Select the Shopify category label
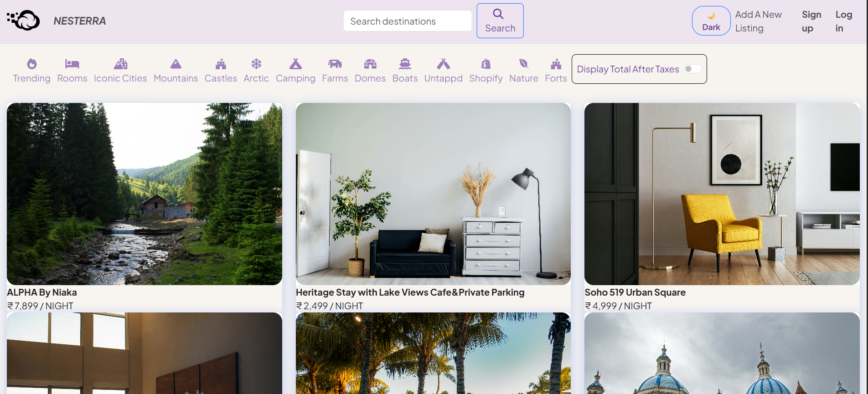The image size is (868, 394). (486, 78)
